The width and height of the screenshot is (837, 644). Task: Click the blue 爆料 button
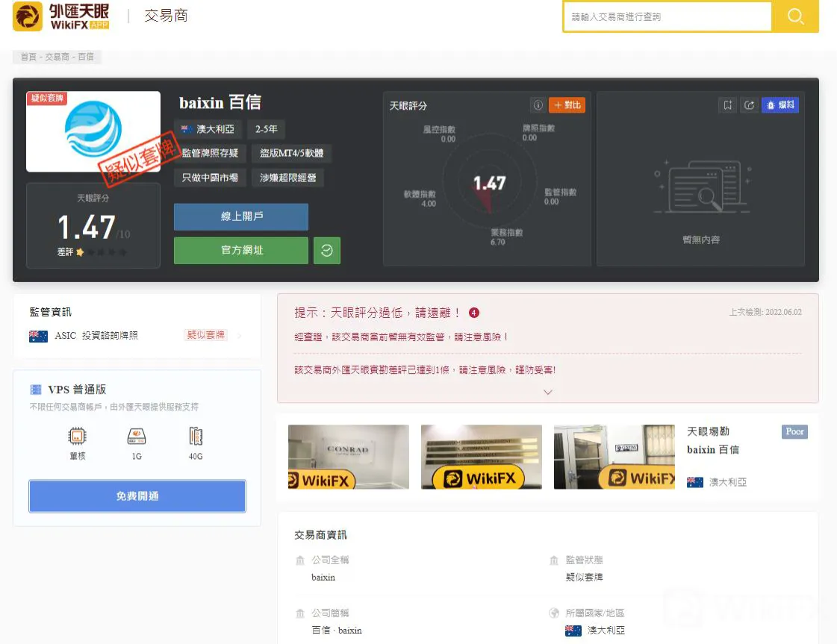click(x=780, y=105)
